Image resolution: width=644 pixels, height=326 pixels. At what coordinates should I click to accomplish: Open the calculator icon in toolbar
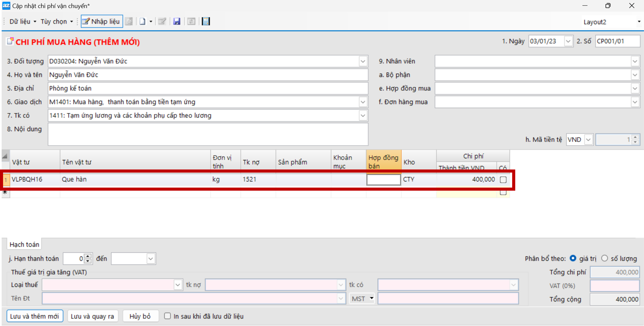(206, 21)
